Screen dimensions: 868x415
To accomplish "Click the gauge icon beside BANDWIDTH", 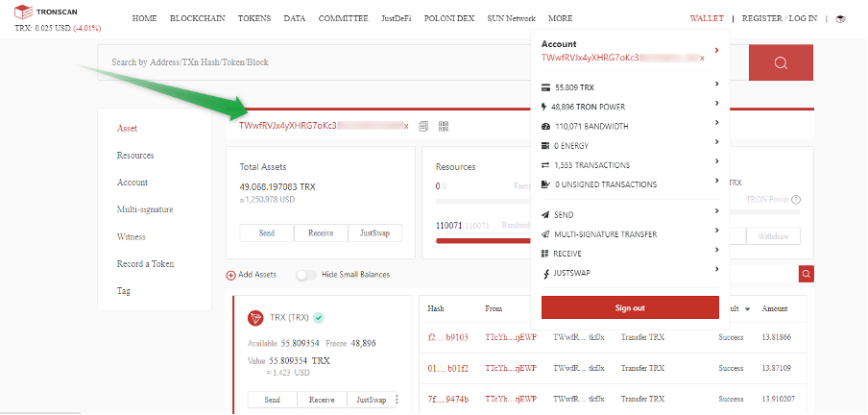I will (545, 127).
